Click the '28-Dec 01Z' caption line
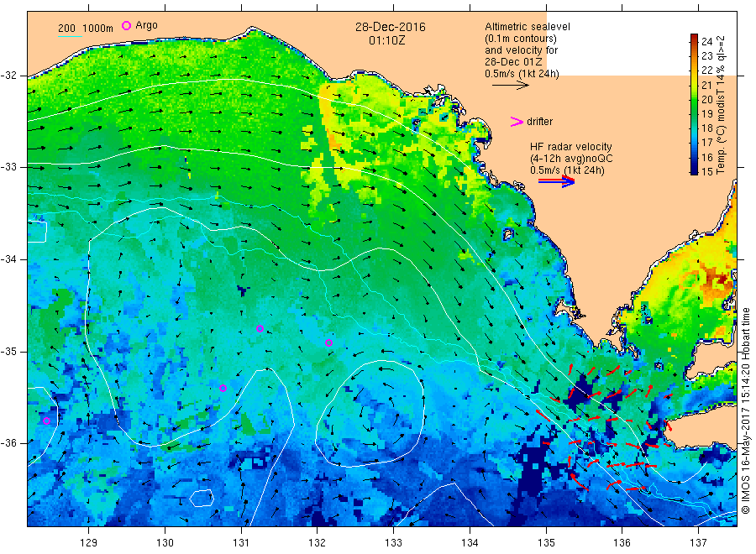This screenshot has width=756, height=554. (513, 61)
